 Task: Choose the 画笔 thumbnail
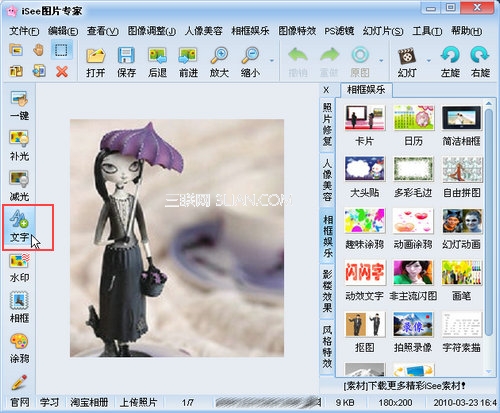click(462, 272)
